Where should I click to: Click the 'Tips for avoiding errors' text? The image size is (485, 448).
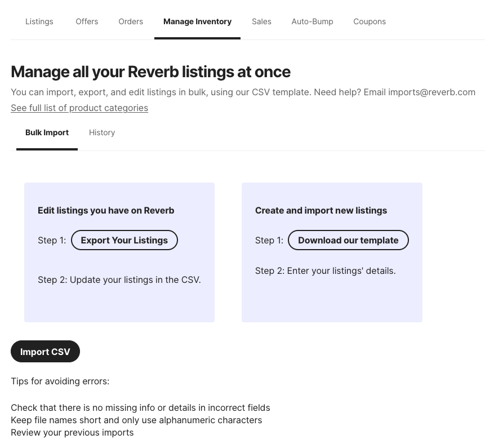pos(60,382)
